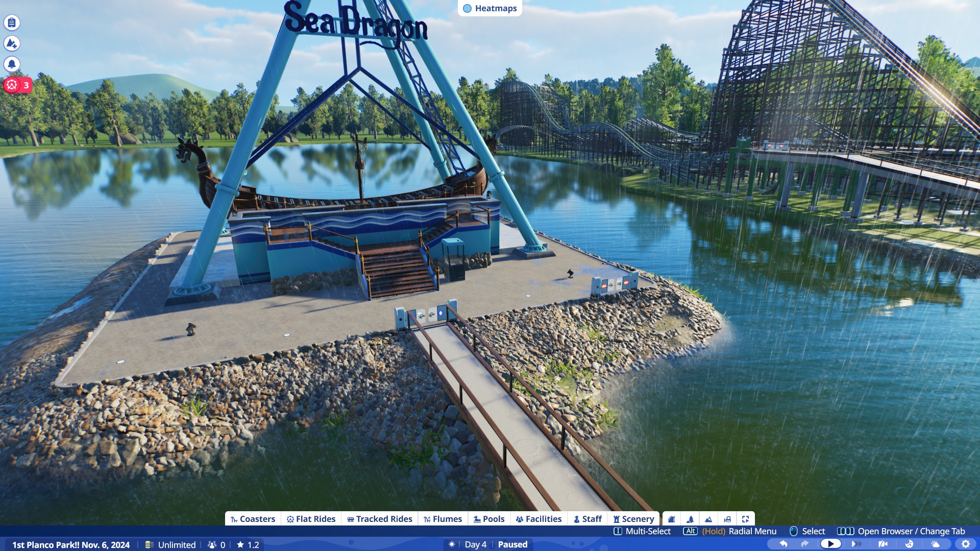
Task: Resume the game with the play button
Action: pyautogui.click(x=830, y=544)
